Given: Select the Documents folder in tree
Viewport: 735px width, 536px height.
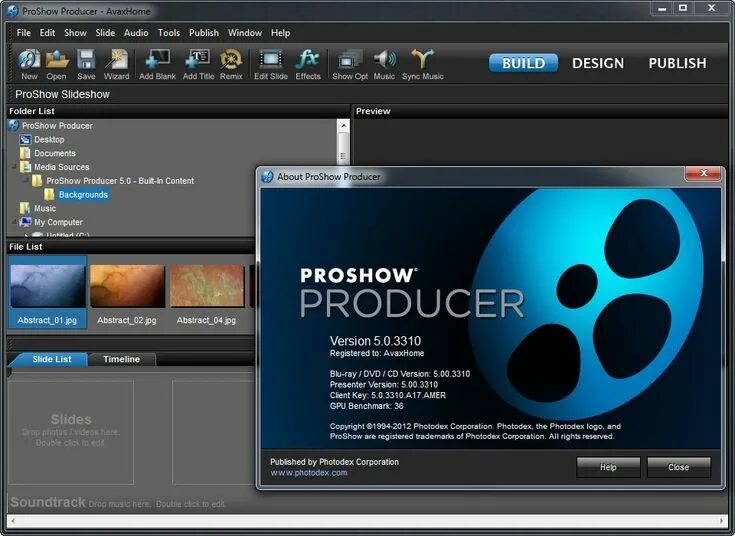Looking at the screenshot, I should (55, 153).
